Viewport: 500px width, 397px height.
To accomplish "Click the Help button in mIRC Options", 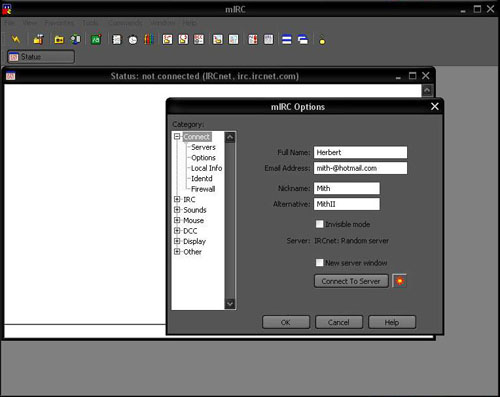I will click(392, 322).
